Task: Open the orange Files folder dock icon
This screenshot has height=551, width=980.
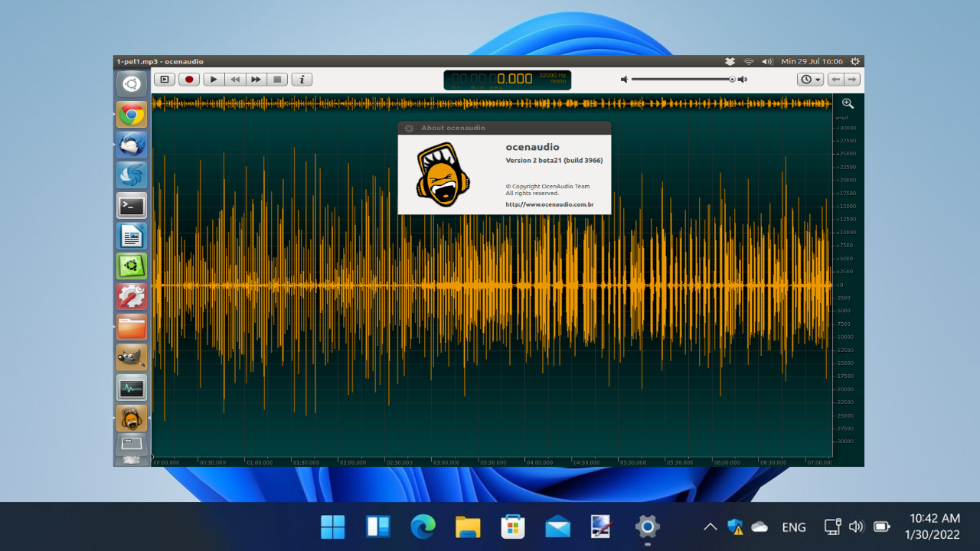Action: 132,328
